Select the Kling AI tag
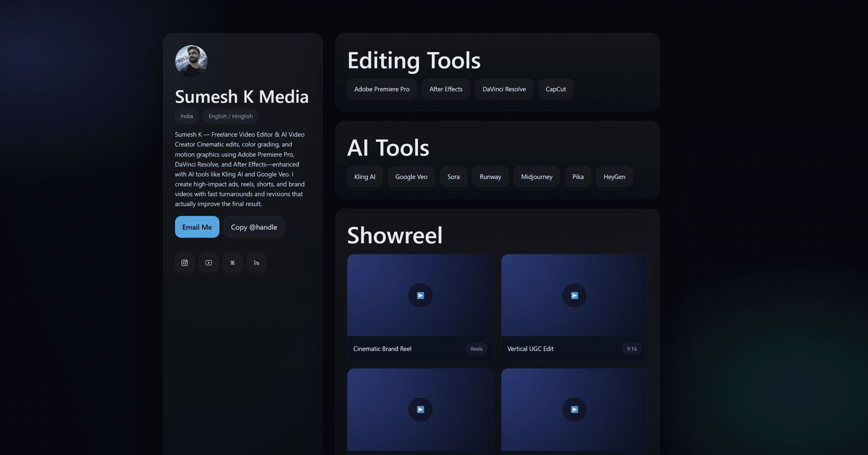Viewport: 868px width, 455px height. 365,177
